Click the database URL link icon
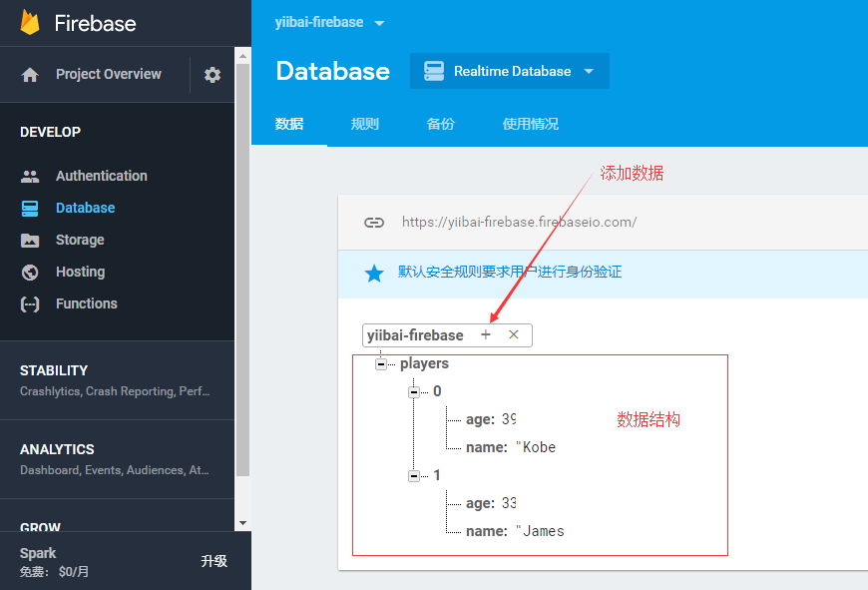The height and width of the screenshot is (590, 868). 374,223
